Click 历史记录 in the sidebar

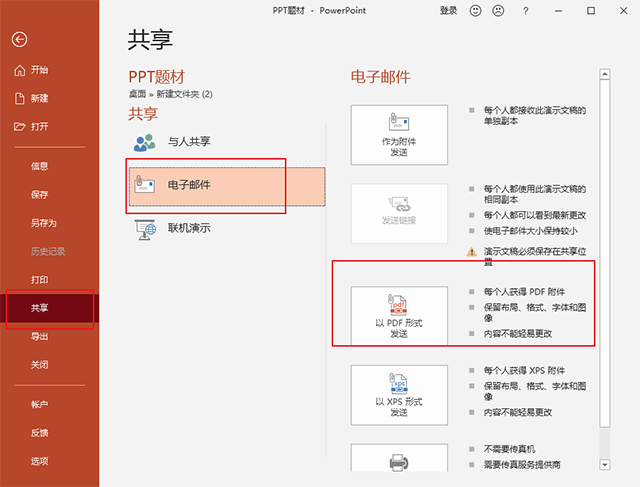[48, 251]
